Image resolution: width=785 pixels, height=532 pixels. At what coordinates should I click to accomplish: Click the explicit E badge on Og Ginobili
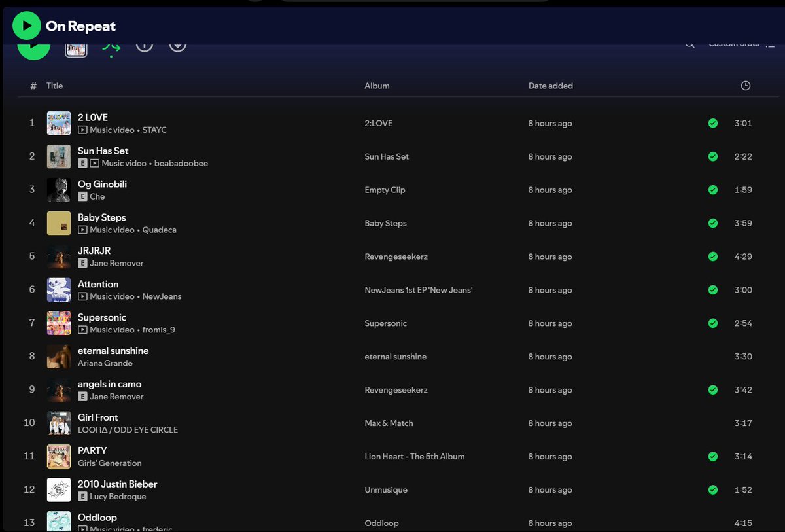click(82, 197)
